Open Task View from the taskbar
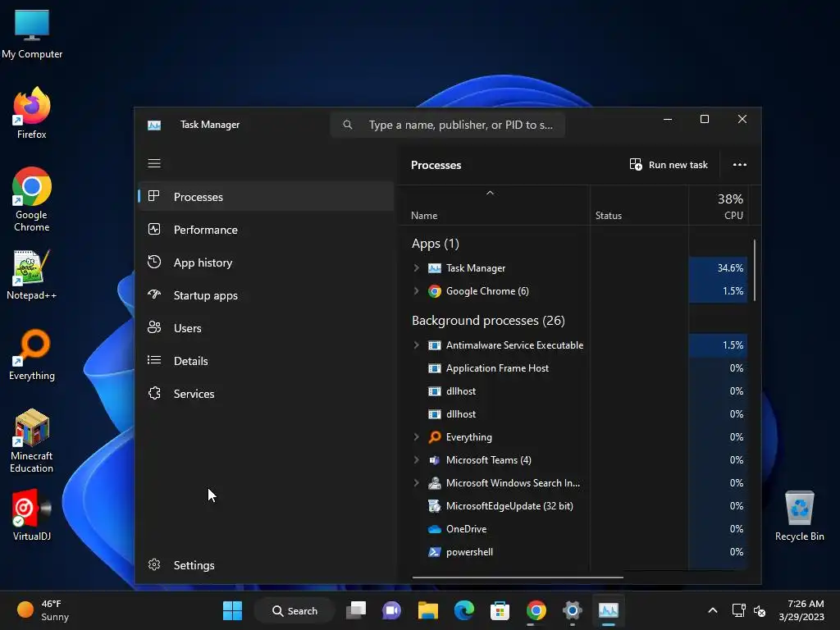This screenshot has height=630, width=840. (x=356, y=610)
